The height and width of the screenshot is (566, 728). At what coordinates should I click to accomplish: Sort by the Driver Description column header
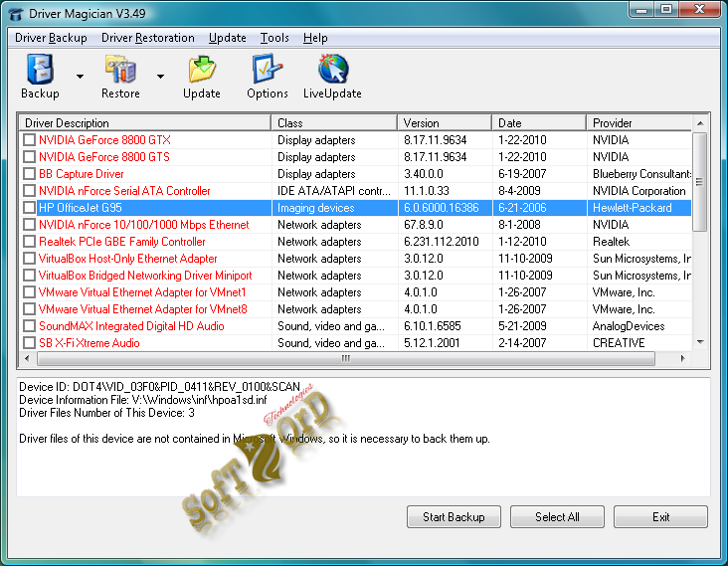[145, 123]
